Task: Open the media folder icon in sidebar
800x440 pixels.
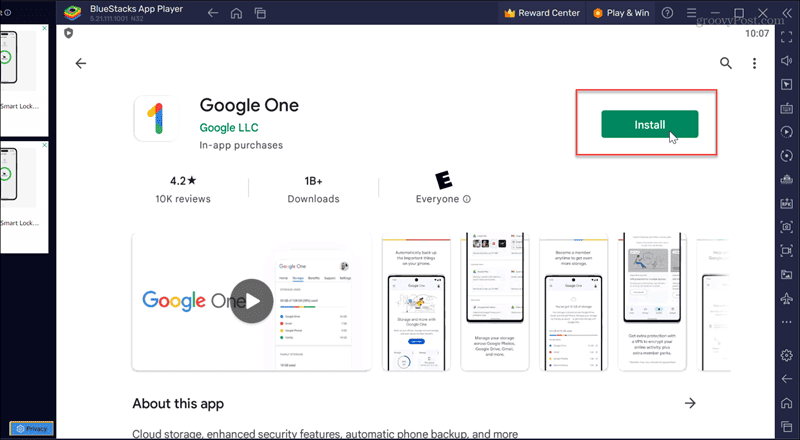Action: (787, 275)
